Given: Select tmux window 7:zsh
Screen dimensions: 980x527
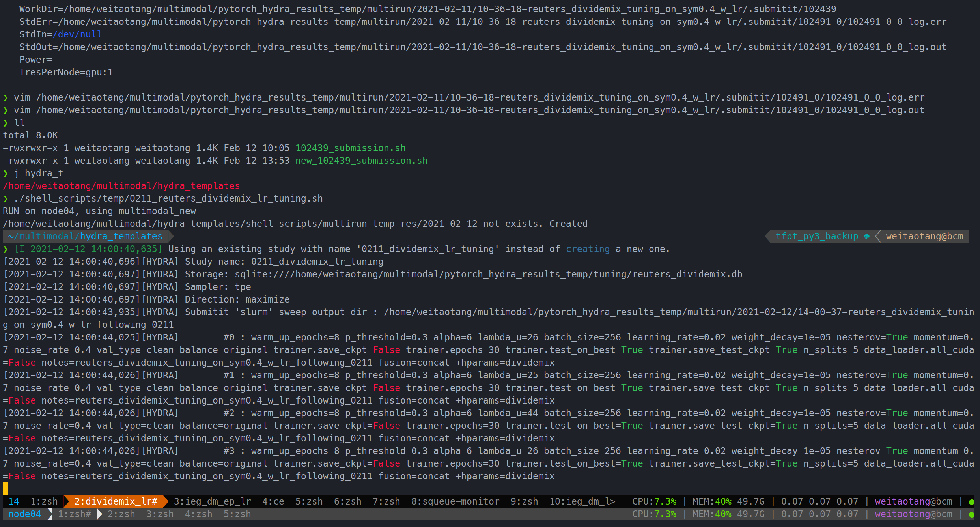Looking at the screenshot, I should 386,501.
